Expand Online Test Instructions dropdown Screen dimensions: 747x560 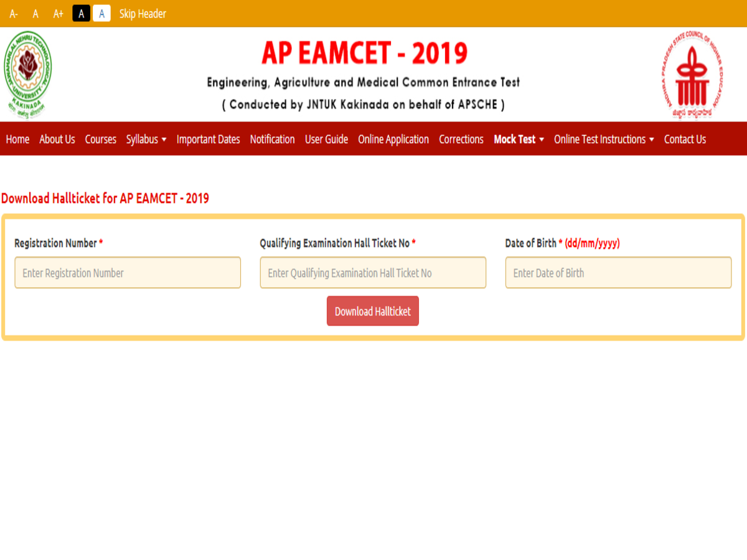coord(604,139)
